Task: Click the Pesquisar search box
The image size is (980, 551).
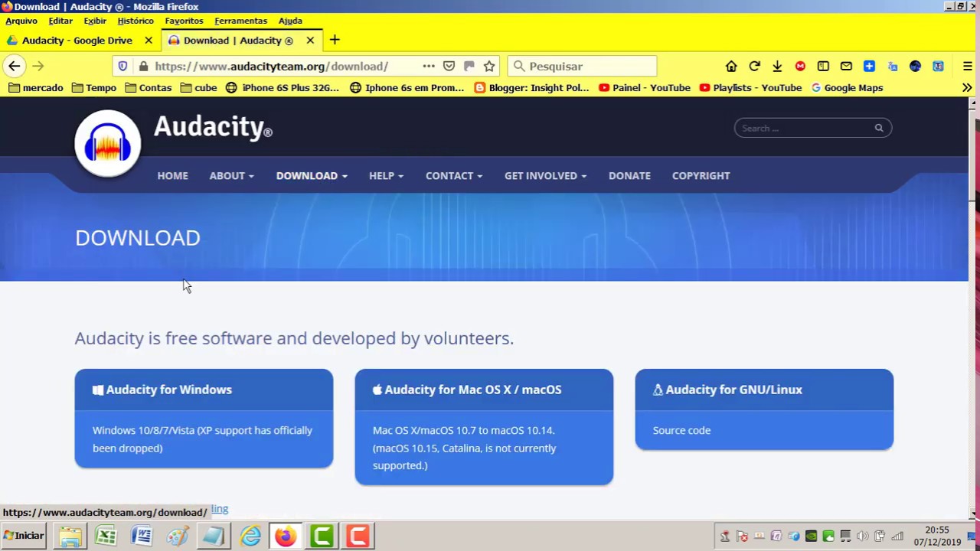Action: (582, 67)
